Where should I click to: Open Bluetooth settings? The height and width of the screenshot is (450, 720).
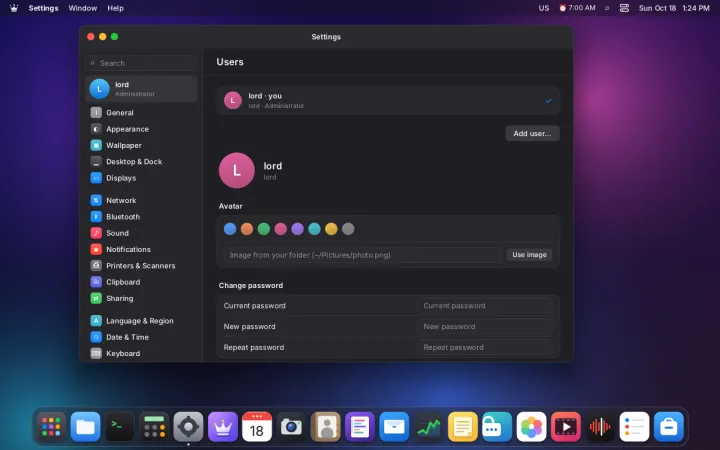click(141, 217)
